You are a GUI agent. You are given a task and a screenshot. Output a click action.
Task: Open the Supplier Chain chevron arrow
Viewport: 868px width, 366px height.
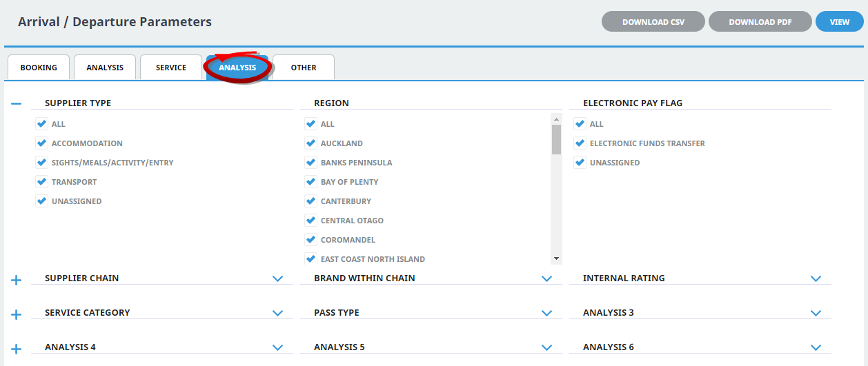point(278,279)
